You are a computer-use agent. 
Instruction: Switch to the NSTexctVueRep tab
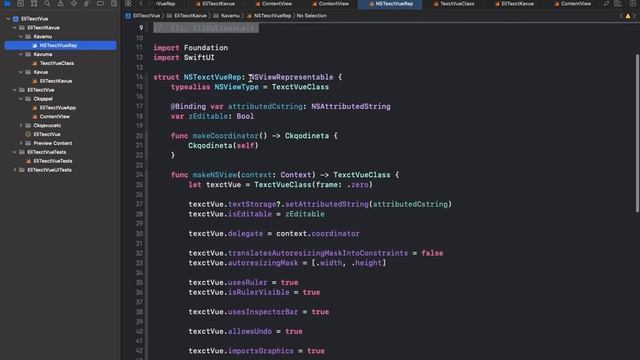pos(391,4)
